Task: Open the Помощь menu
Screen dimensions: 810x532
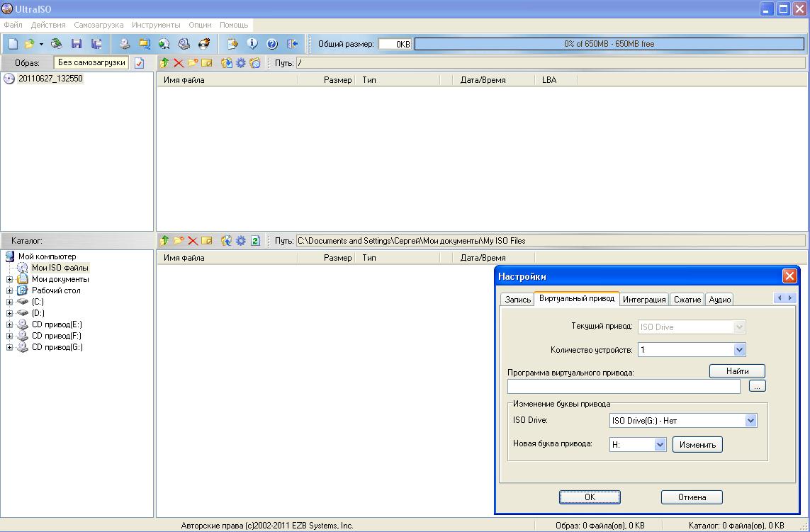Action: tap(234, 25)
